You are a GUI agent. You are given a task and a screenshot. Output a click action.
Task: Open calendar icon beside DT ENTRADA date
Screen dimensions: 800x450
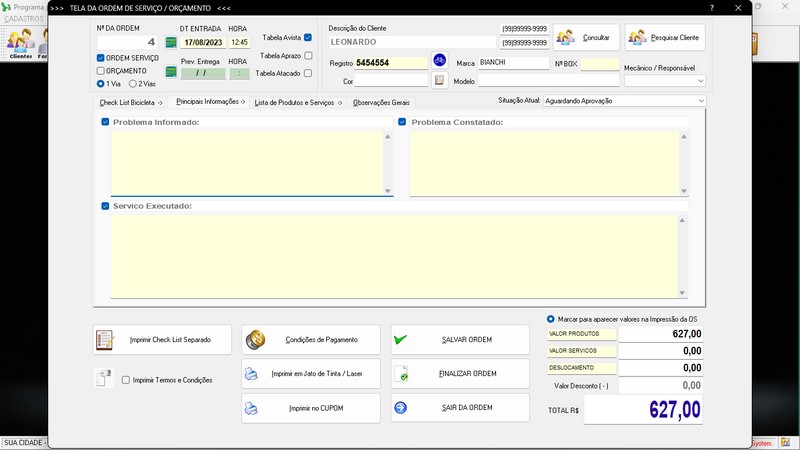coord(171,42)
